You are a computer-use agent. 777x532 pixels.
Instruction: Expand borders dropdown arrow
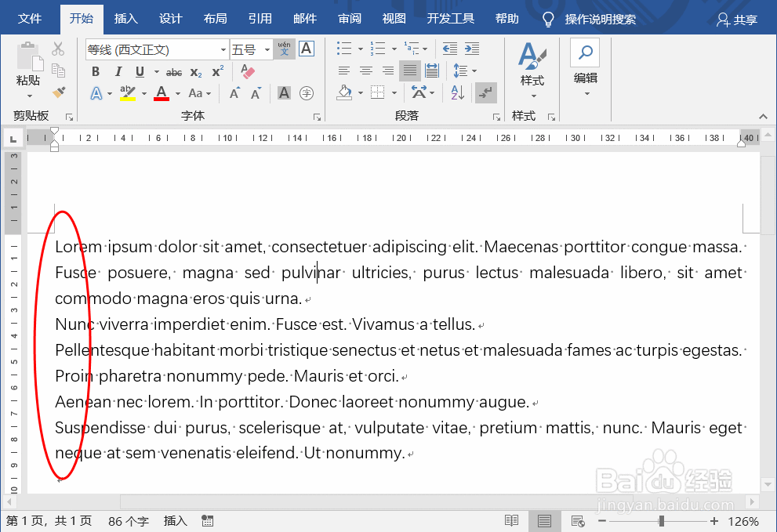click(394, 92)
